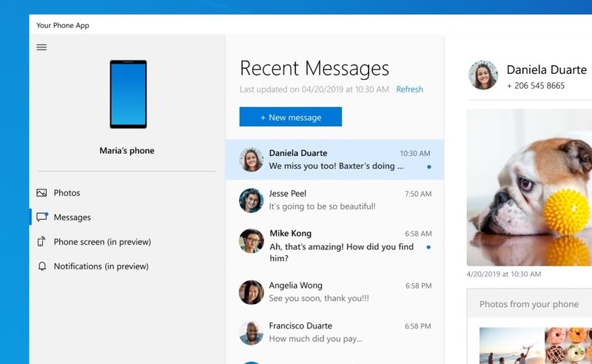Click the Daniela Duarte header name
Viewport: 592px width, 364px height.
[x=547, y=70]
